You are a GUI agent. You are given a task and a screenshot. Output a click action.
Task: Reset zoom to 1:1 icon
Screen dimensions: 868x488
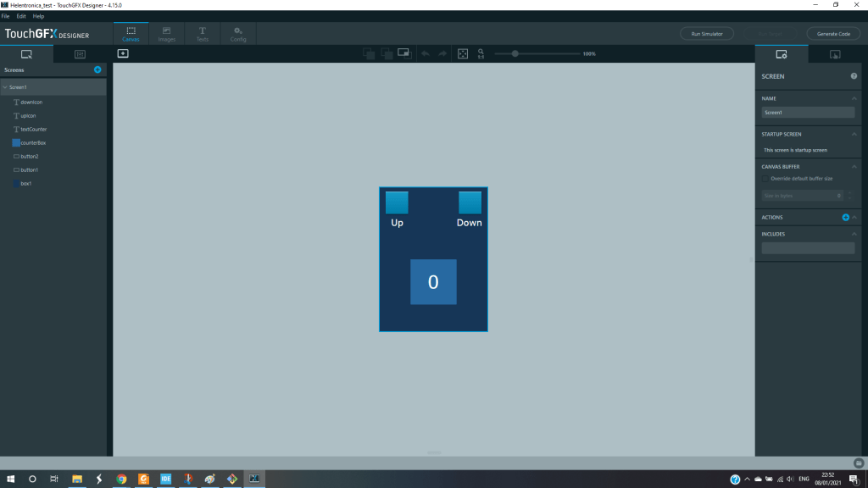coord(481,53)
